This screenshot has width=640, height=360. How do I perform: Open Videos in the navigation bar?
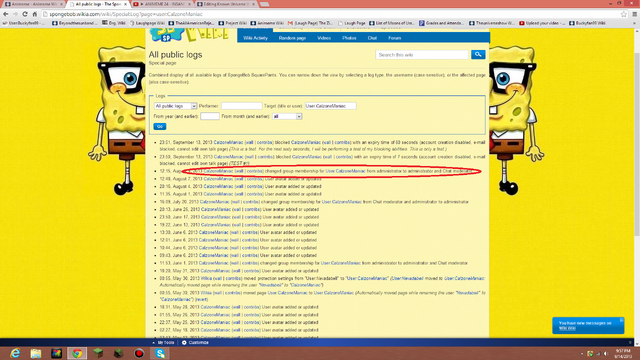click(x=324, y=38)
